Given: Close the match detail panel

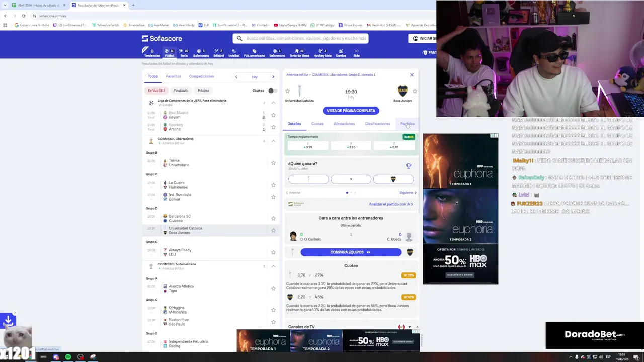Looking at the screenshot, I should [x=412, y=75].
